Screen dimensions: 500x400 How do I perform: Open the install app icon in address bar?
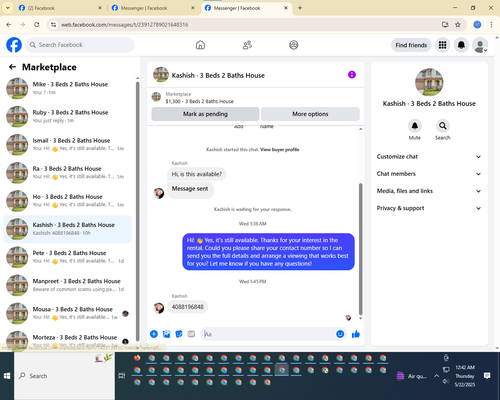coord(445,25)
